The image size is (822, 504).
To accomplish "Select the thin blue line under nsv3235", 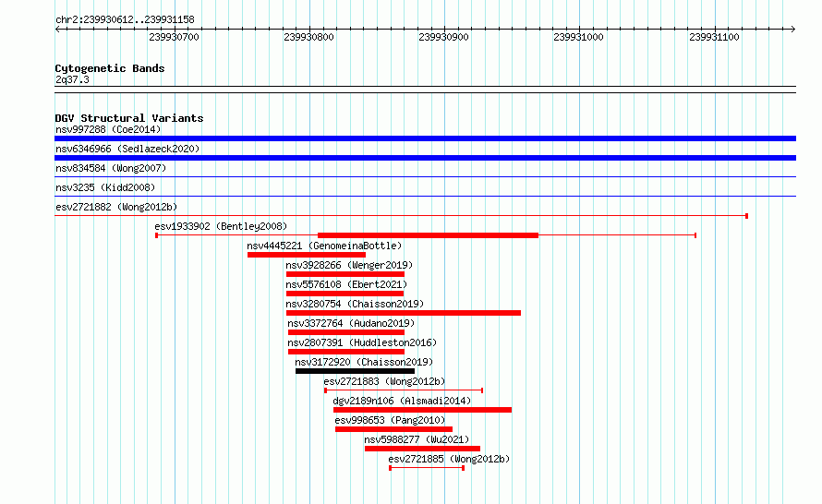I will pyautogui.click(x=425, y=197).
